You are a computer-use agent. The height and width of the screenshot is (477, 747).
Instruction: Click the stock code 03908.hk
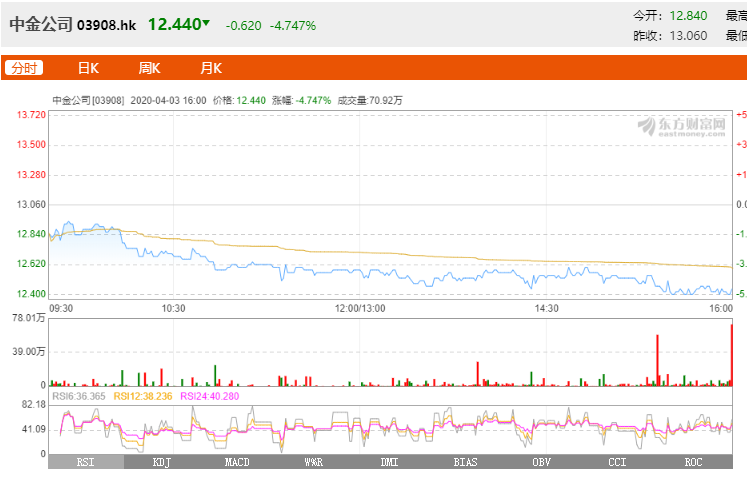[107, 25]
